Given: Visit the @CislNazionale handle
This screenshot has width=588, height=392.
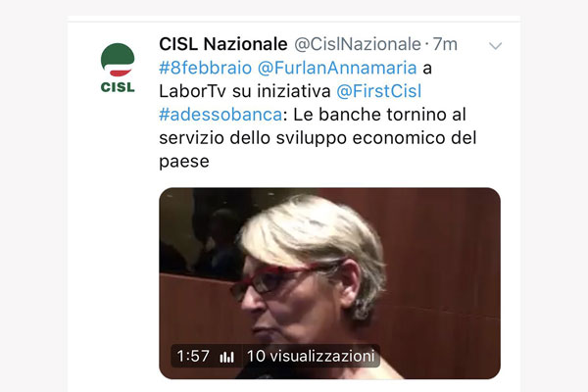Looking at the screenshot, I should 358,44.
